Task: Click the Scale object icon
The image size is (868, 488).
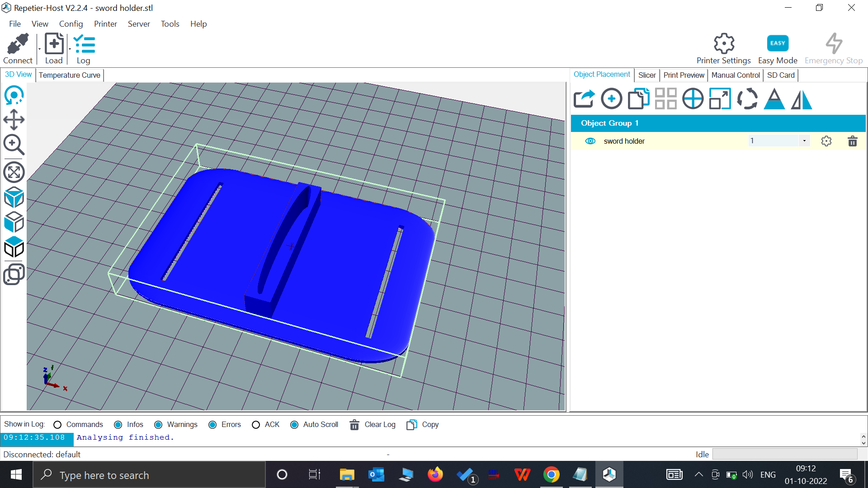Action: pos(720,99)
